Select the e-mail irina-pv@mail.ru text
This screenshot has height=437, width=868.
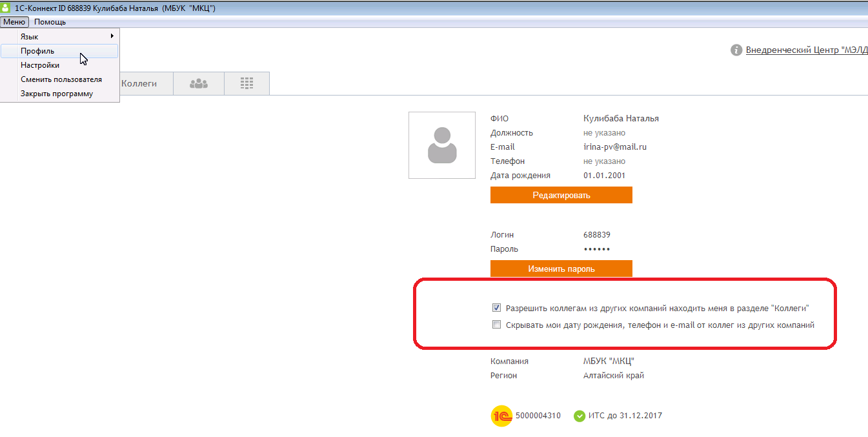pyautogui.click(x=615, y=147)
